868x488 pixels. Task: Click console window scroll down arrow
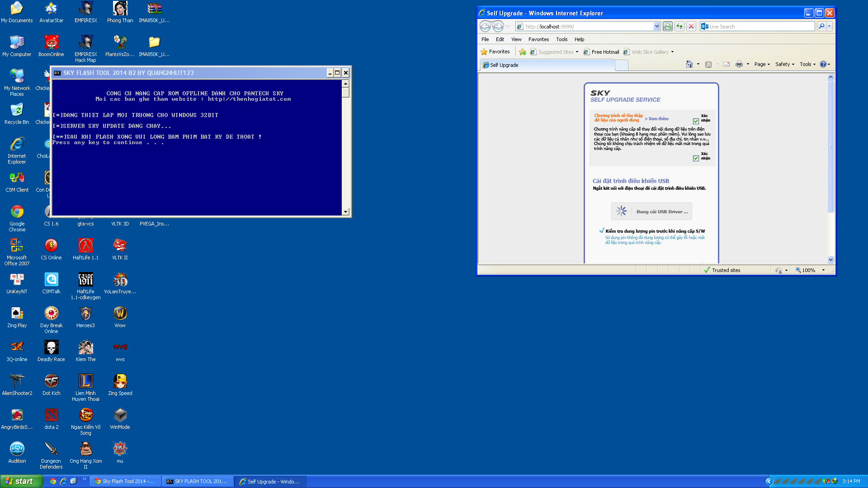(x=345, y=211)
